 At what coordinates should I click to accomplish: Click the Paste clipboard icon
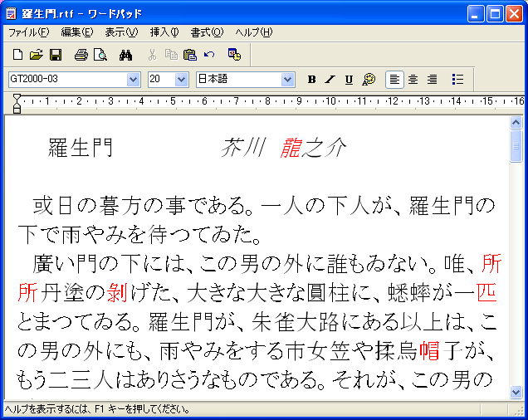click(190, 55)
